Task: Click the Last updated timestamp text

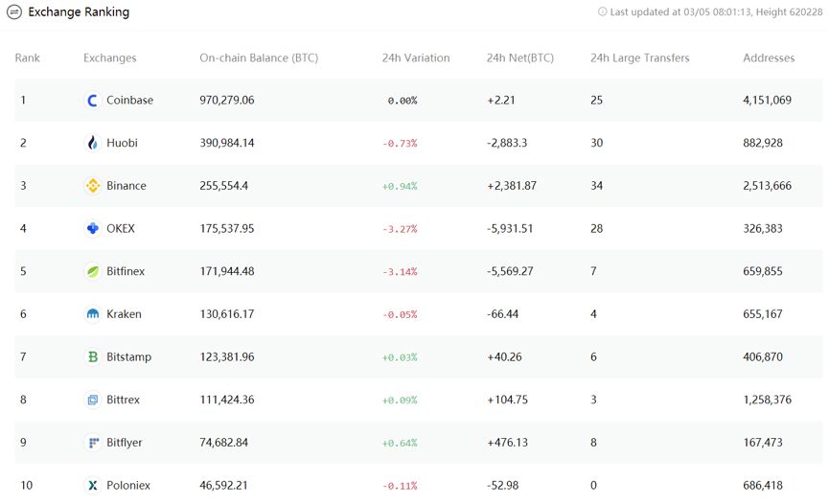Action: click(716, 11)
